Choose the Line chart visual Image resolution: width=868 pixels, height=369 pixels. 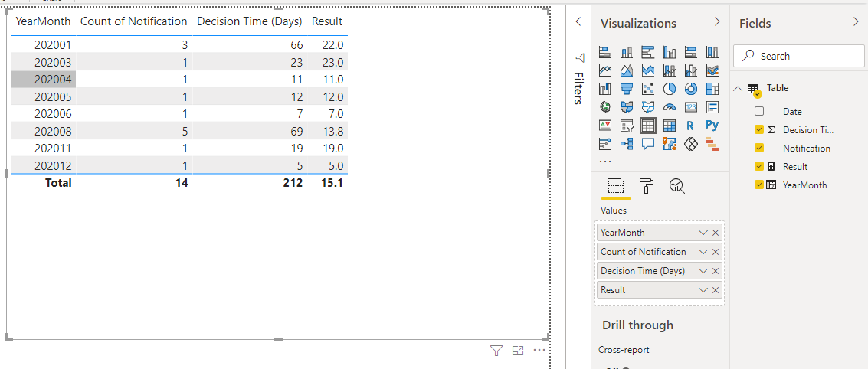(x=605, y=70)
